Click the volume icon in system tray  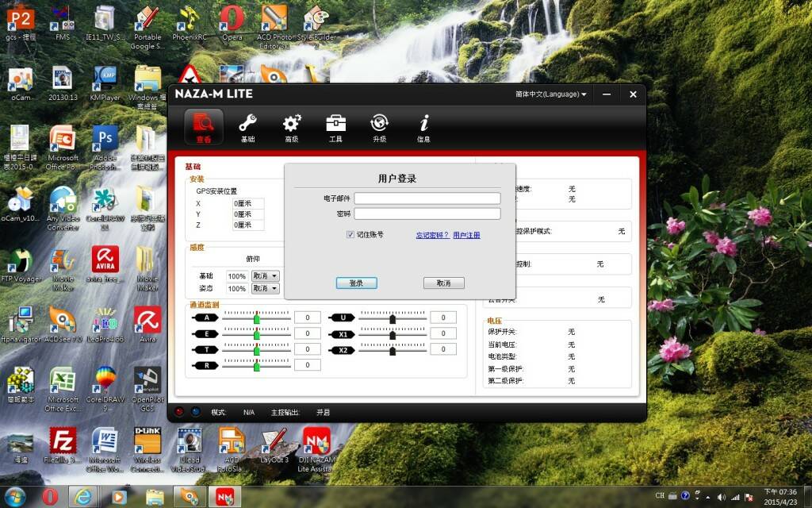pos(722,497)
